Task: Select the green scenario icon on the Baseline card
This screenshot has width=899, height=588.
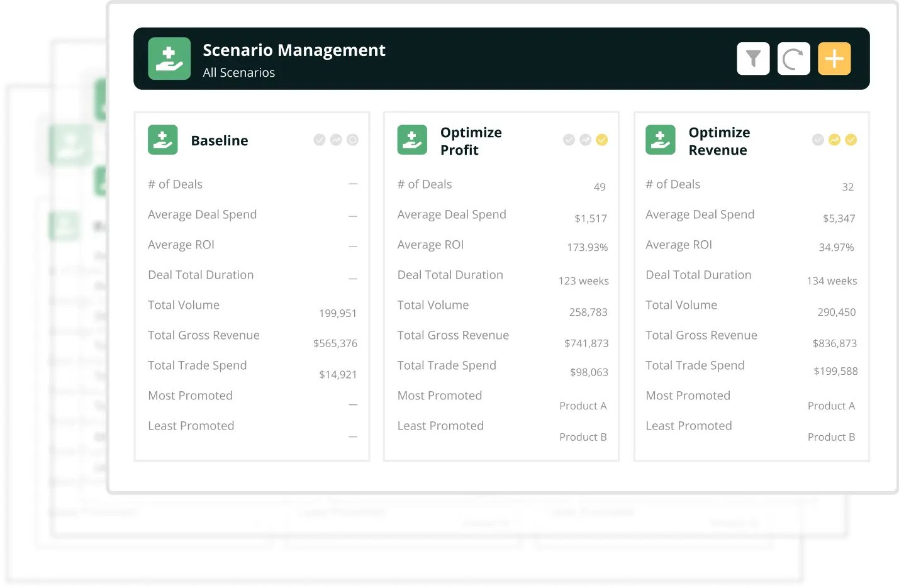Action: point(163,140)
